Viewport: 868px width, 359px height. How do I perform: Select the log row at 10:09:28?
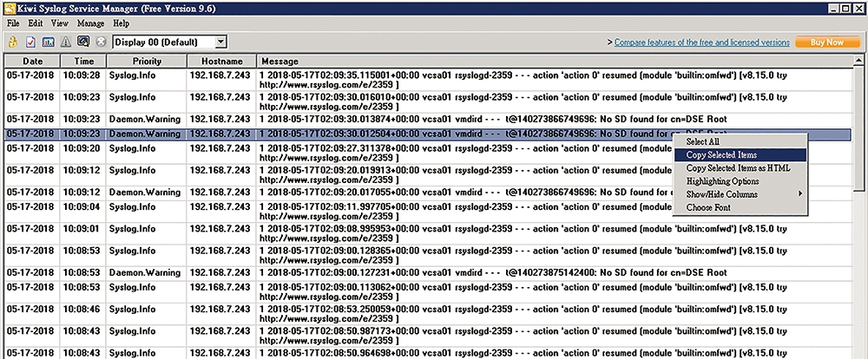click(x=428, y=80)
